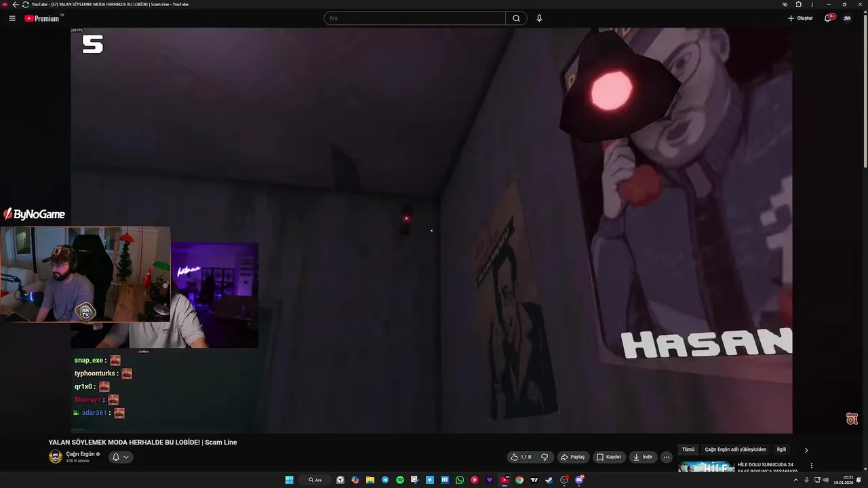Open the browser three-dot menu
Viewport: 868px width, 488px height.
(x=812, y=4)
